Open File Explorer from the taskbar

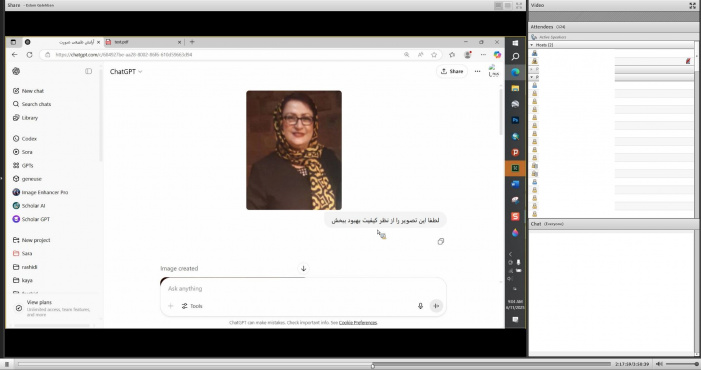pos(515,88)
